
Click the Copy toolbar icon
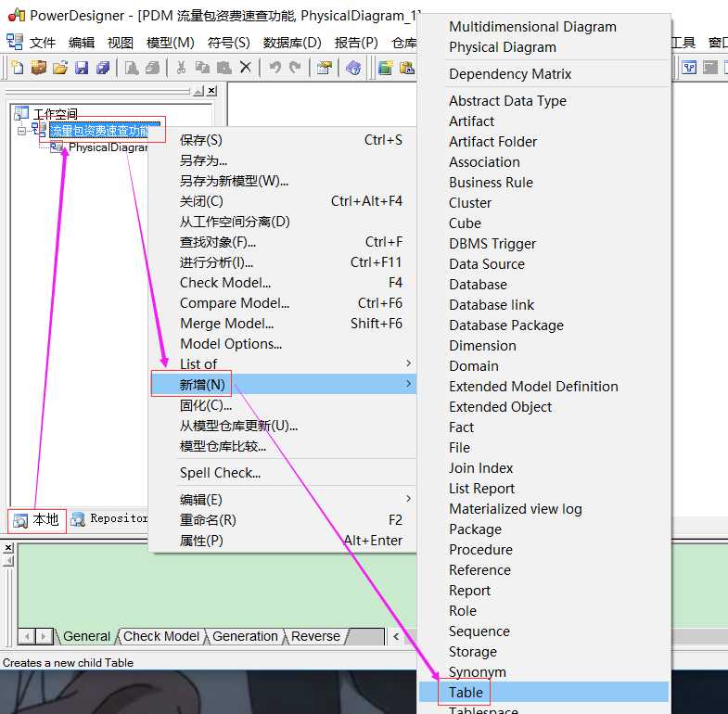coord(202,68)
